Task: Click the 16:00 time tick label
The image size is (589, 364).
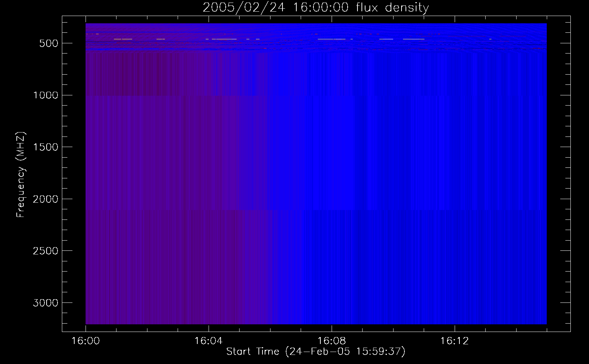Action: pos(86,341)
